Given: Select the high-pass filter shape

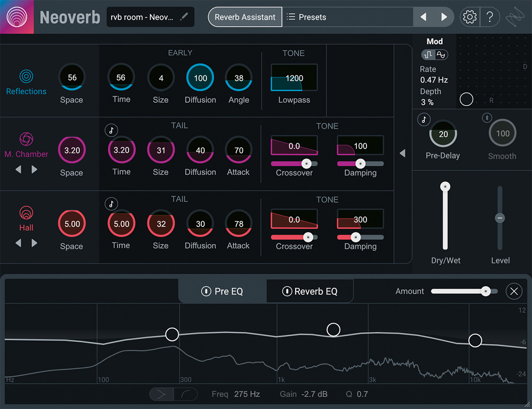Looking at the screenshot, I should pos(185,394).
